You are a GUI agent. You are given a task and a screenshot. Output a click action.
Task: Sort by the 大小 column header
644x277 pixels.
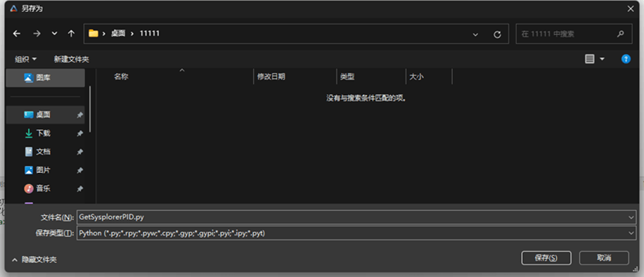(x=416, y=77)
